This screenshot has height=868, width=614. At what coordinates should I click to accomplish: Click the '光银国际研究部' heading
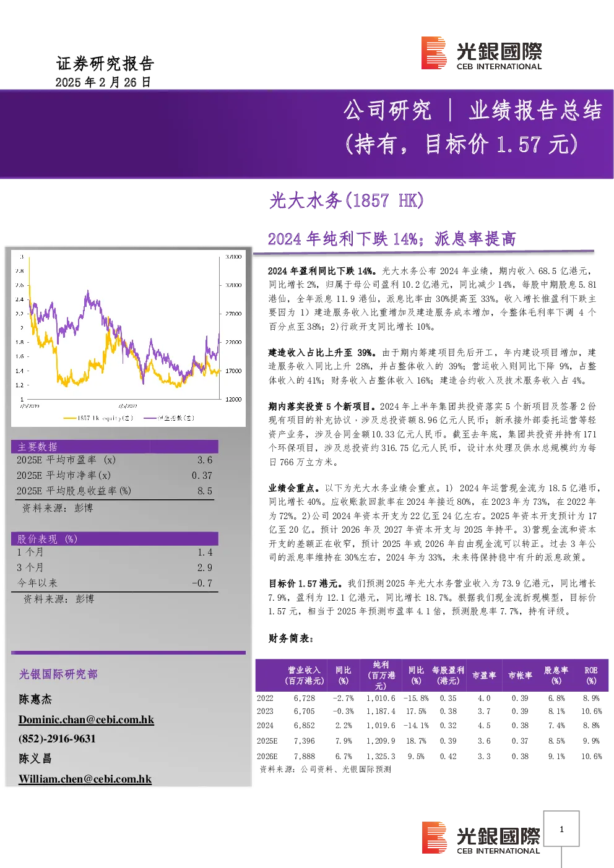coord(58,674)
